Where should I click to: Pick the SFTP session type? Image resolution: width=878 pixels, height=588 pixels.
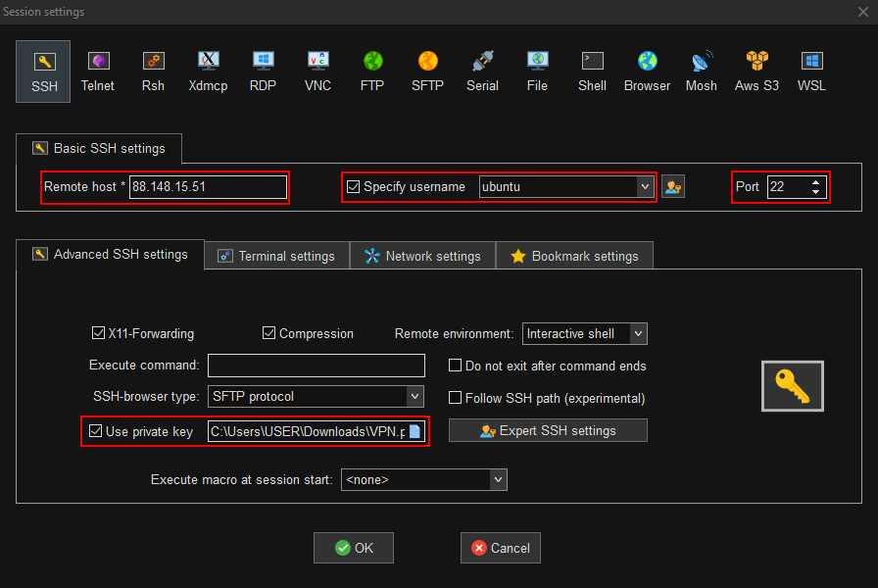[427, 71]
